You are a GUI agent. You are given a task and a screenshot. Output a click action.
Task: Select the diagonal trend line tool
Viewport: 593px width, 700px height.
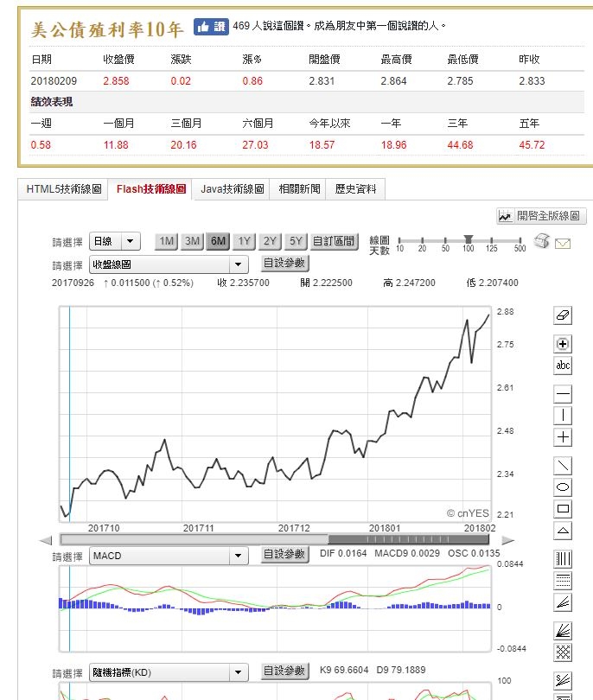[x=563, y=466]
